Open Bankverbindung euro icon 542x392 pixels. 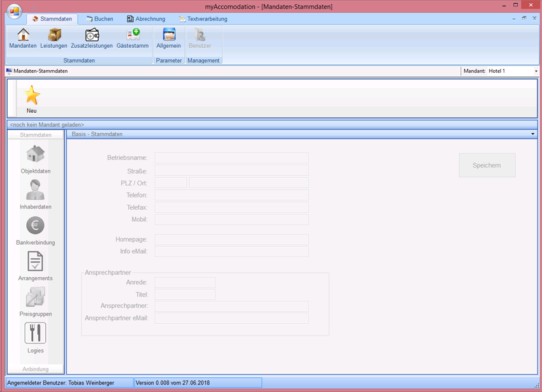(x=36, y=226)
